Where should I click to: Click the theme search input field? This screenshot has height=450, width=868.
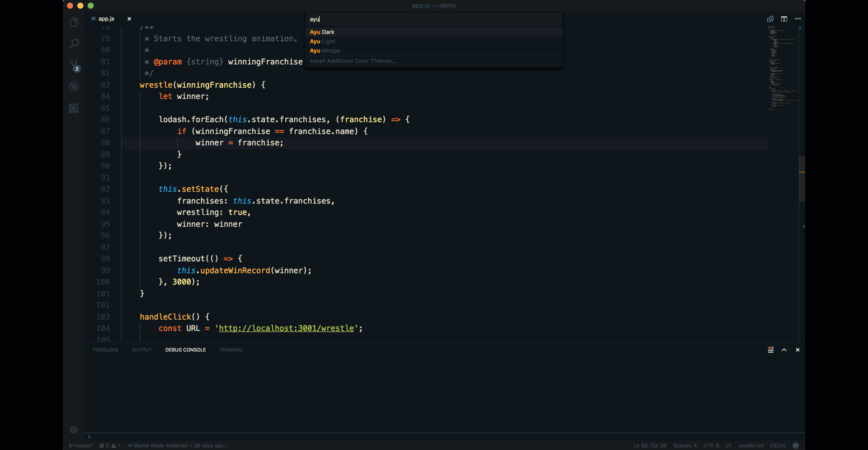pyautogui.click(x=433, y=19)
